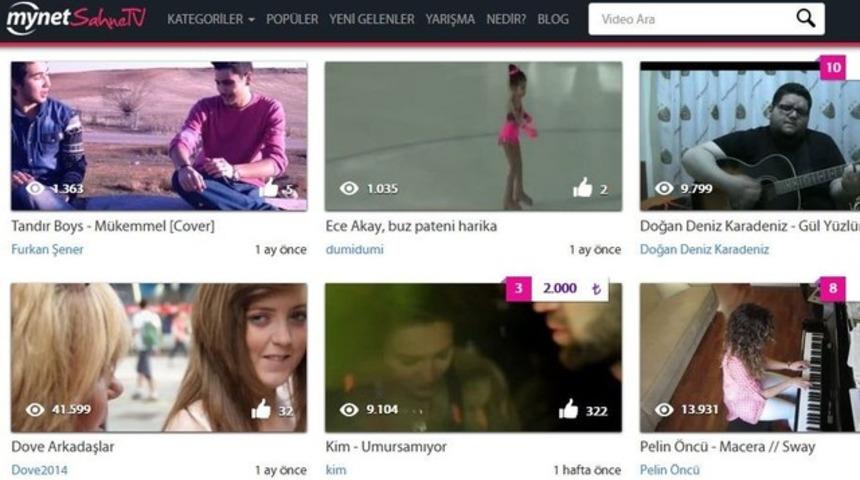Visit Furkan Şener uploader profile
The width and height of the screenshot is (860, 480).
[47, 250]
